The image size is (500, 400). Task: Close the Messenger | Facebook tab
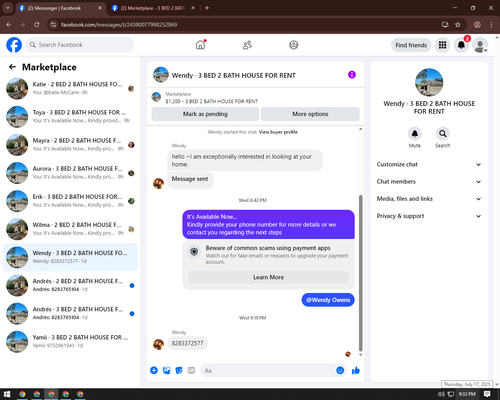[100, 8]
